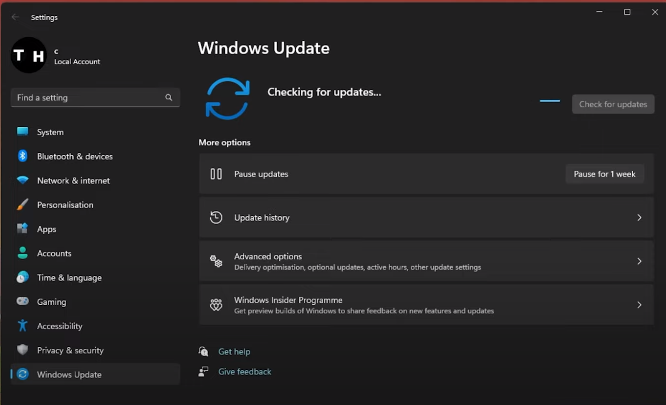Image resolution: width=666 pixels, height=405 pixels.
Task: Click the Get help headset icon
Action: tap(203, 352)
